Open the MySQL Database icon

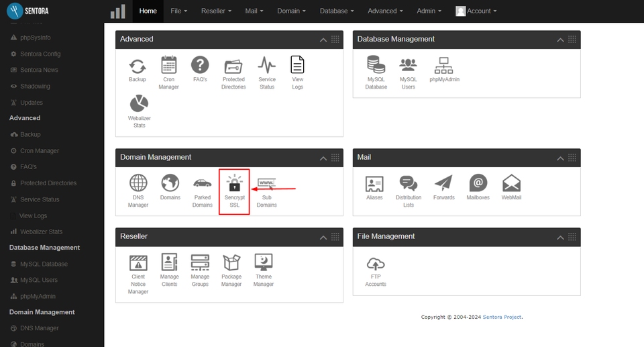[x=376, y=65]
